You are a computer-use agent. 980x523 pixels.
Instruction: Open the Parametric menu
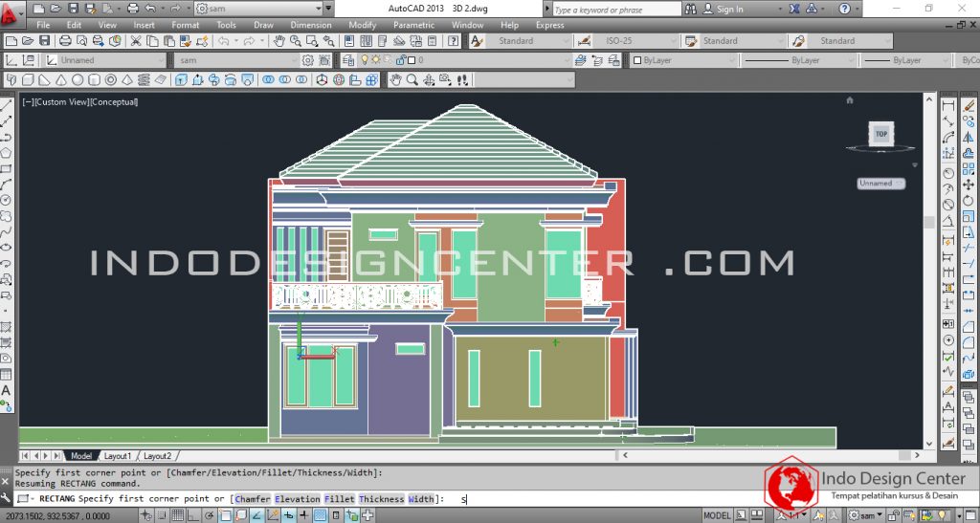point(413,25)
